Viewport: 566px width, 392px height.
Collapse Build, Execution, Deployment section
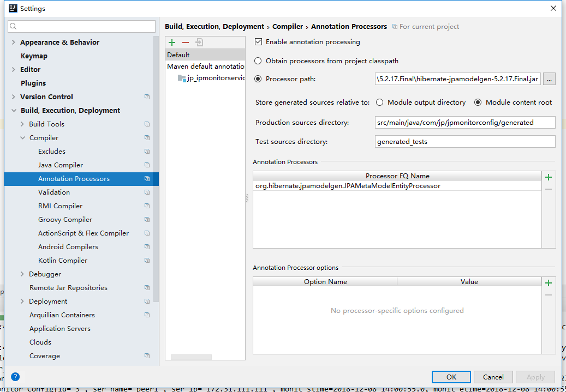pos(14,110)
